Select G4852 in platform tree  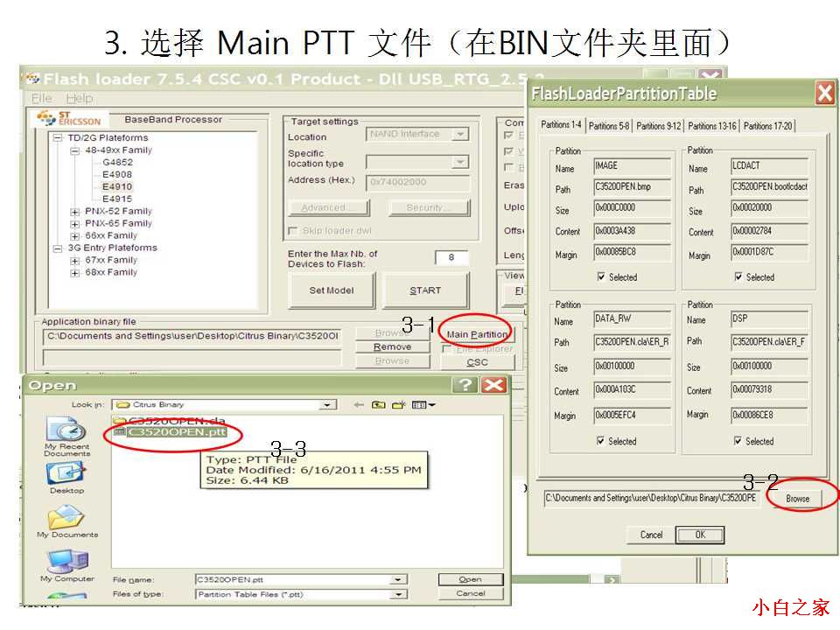[117, 162]
